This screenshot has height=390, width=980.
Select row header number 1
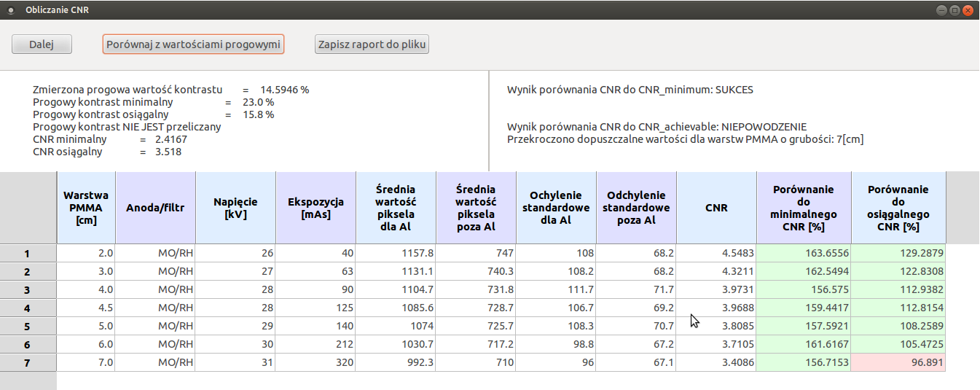coord(28,254)
